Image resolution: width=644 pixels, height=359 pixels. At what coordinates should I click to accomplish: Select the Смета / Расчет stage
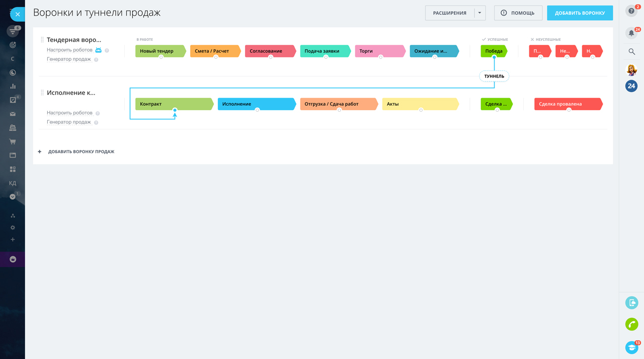(x=216, y=51)
